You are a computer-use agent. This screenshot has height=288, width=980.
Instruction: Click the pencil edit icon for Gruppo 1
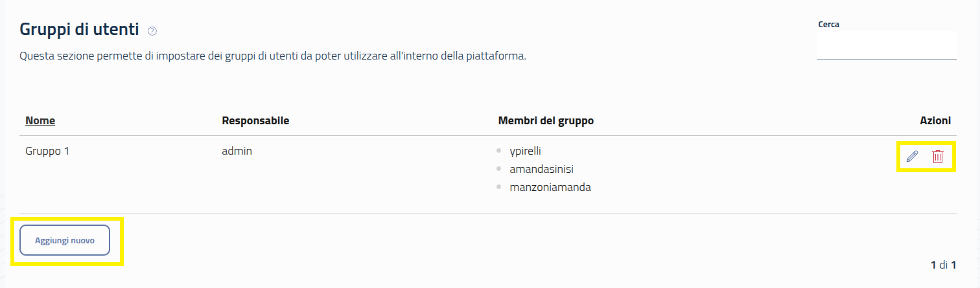tap(912, 156)
